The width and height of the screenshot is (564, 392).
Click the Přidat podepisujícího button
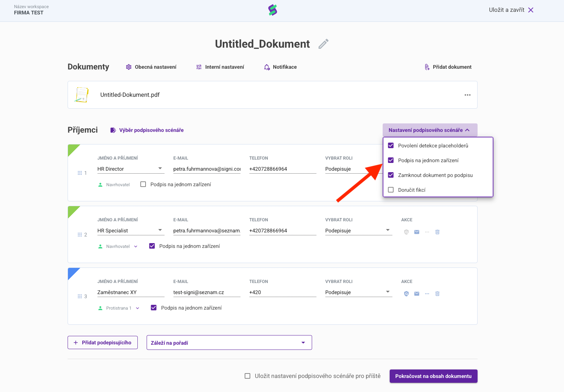pyautogui.click(x=103, y=342)
